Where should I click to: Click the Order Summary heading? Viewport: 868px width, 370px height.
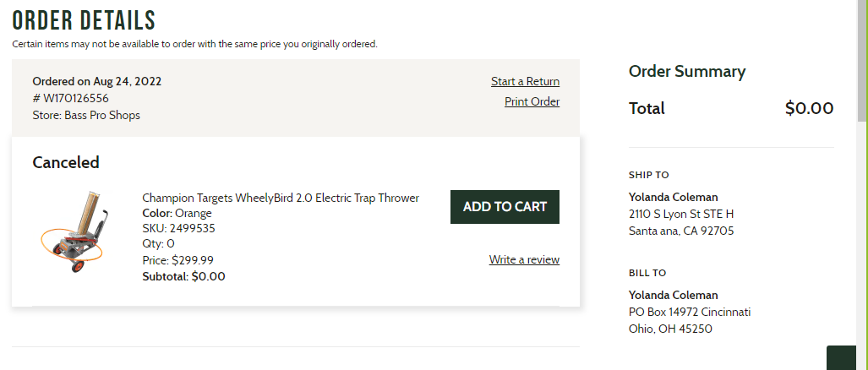[687, 71]
